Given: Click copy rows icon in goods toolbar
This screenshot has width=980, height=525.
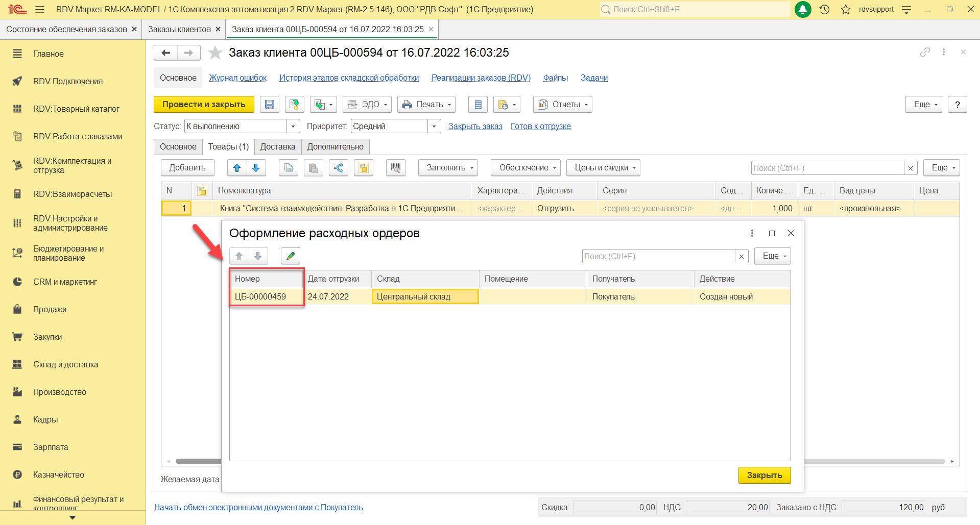Looking at the screenshot, I should [289, 168].
